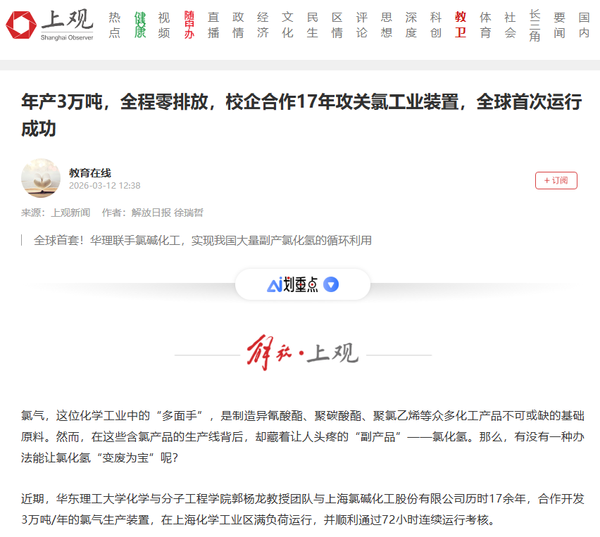Switch to the 热点 nav tab

coord(115,25)
